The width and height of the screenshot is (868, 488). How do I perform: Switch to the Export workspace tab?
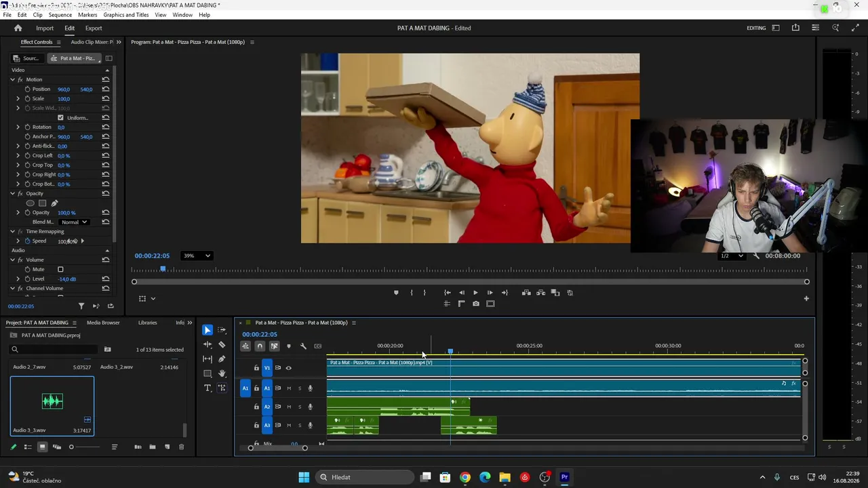tap(94, 28)
